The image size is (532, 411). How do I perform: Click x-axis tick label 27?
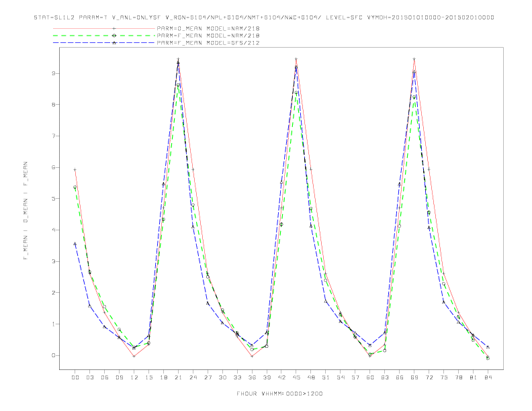pyautogui.click(x=208, y=377)
